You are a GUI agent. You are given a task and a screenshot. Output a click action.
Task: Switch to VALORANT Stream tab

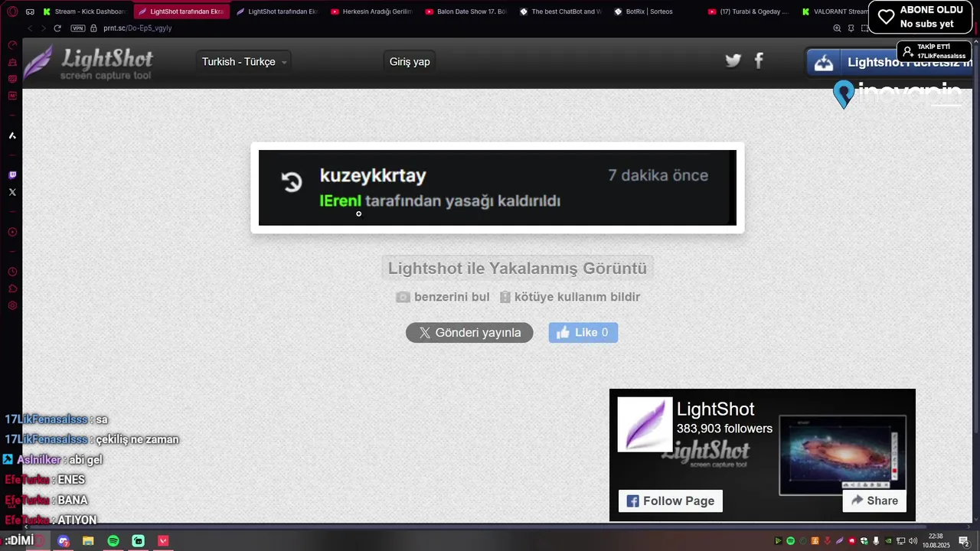coord(835,11)
